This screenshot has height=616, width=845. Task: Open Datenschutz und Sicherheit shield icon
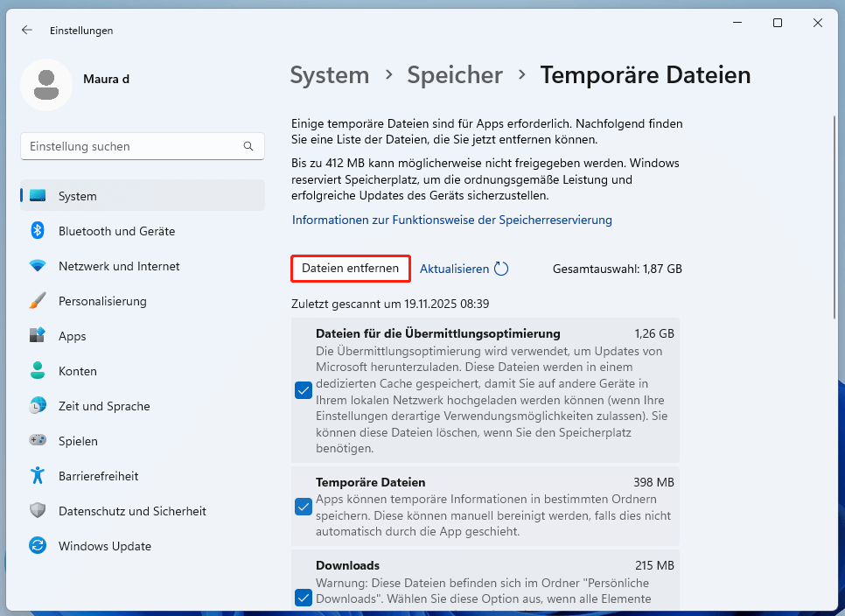pyautogui.click(x=37, y=511)
